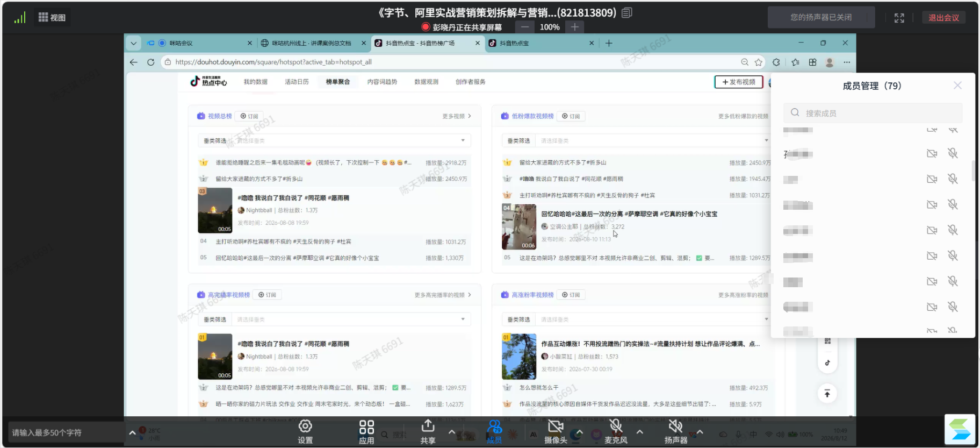
Task: Subscribe to 低粉爆款视频榜 with 订阅
Action: [x=571, y=116]
